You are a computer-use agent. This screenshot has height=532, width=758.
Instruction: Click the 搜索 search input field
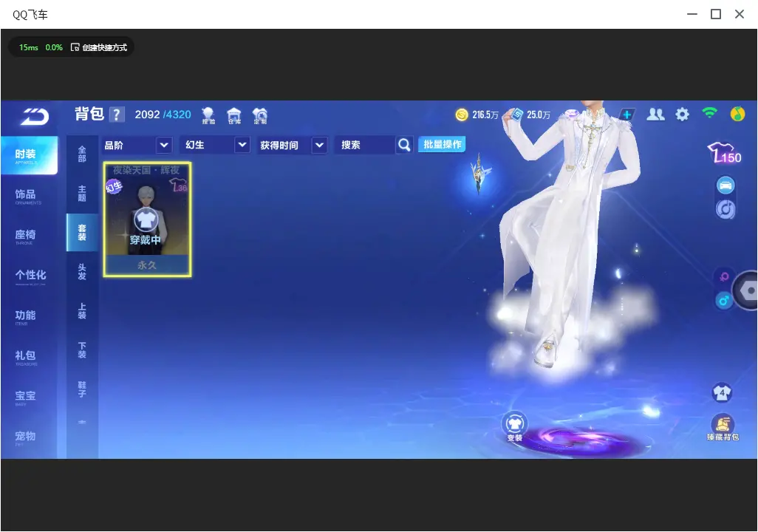[366, 145]
